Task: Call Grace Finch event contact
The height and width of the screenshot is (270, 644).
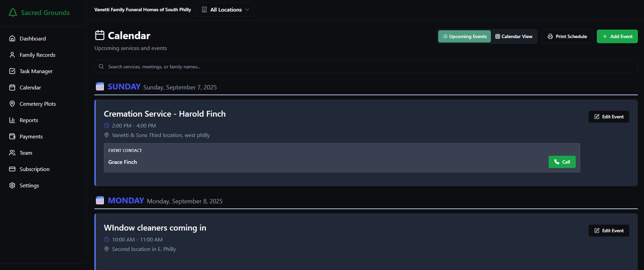Action: pyautogui.click(x=562, y=162)
